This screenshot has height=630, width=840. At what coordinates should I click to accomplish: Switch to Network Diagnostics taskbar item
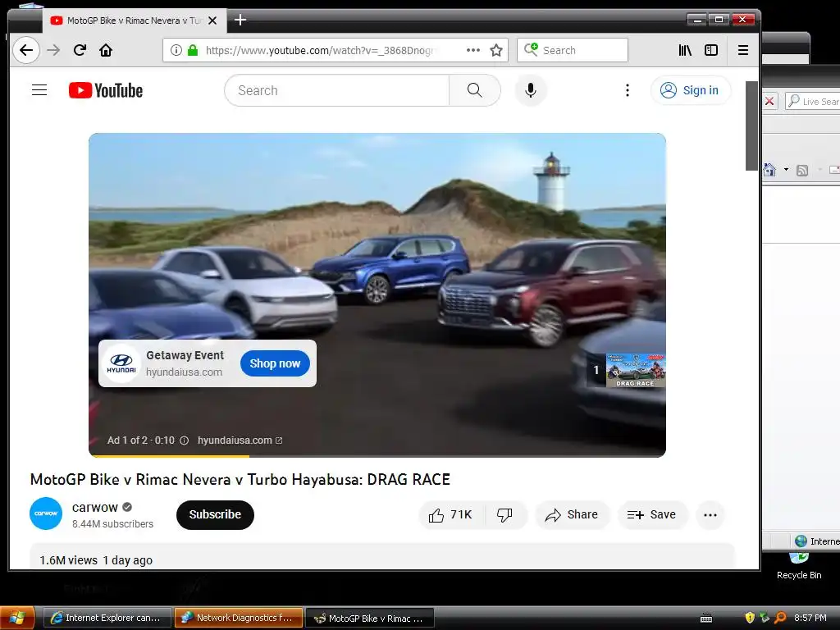239,618
